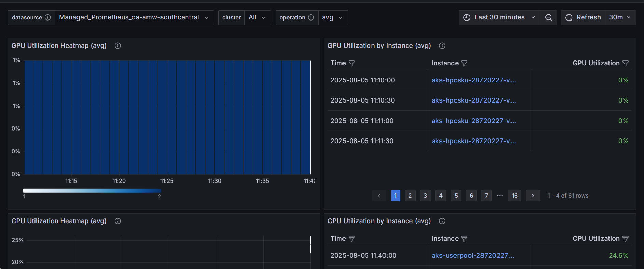Click GPU Utilization Heatmap panel info icon
Image resolution: width=644 pixels, height=269 pixels.
[x=118, y=46]
